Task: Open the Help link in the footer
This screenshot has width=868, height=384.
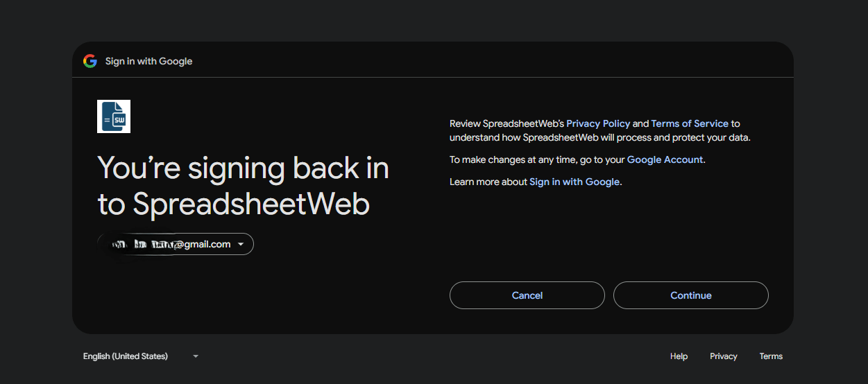Action: [x=679, y=356]
